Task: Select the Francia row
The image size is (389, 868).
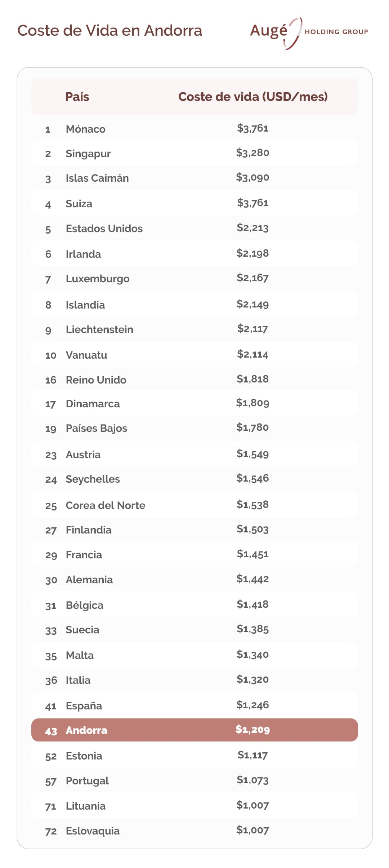Action: (x=194, y=555)
